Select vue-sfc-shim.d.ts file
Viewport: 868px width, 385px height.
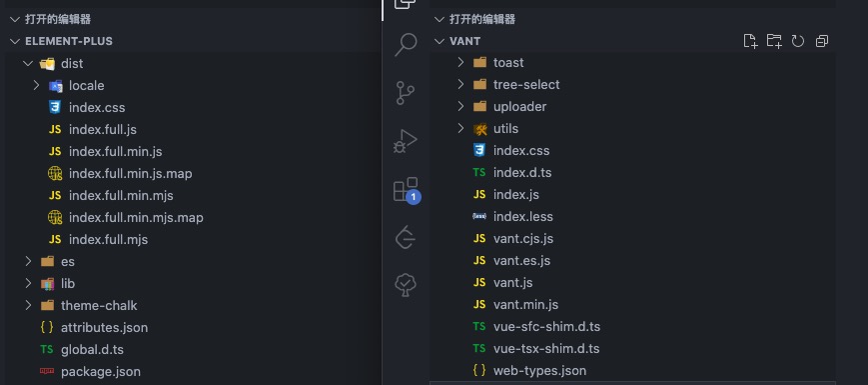point(546,327)
